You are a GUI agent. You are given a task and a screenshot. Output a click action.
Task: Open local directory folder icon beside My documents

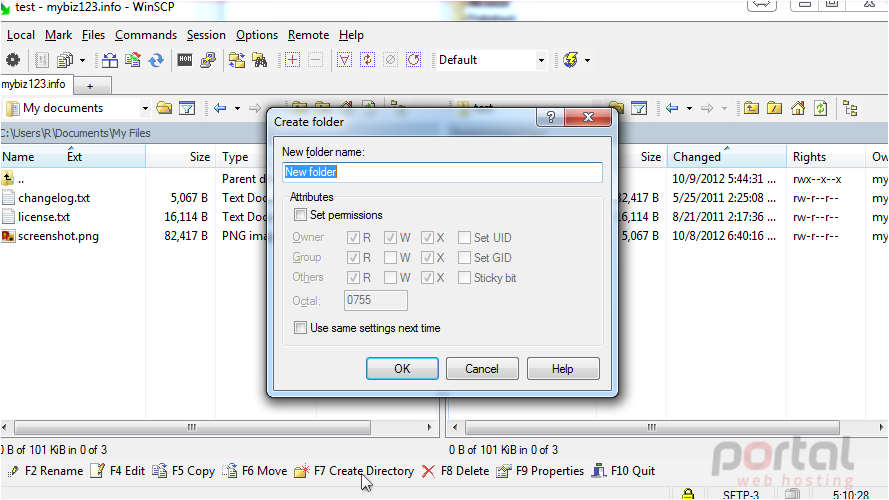tap(164, 108)
